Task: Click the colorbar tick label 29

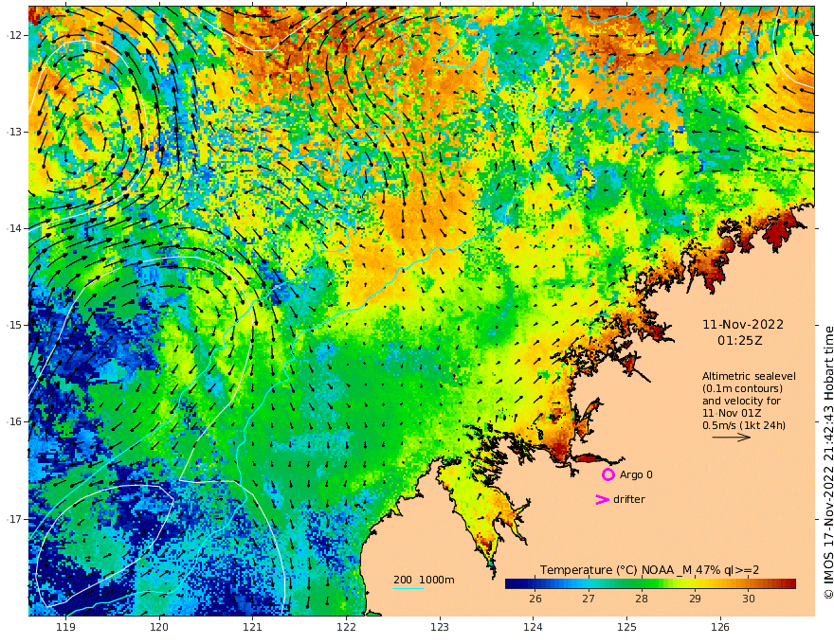Action: [695, 599]
